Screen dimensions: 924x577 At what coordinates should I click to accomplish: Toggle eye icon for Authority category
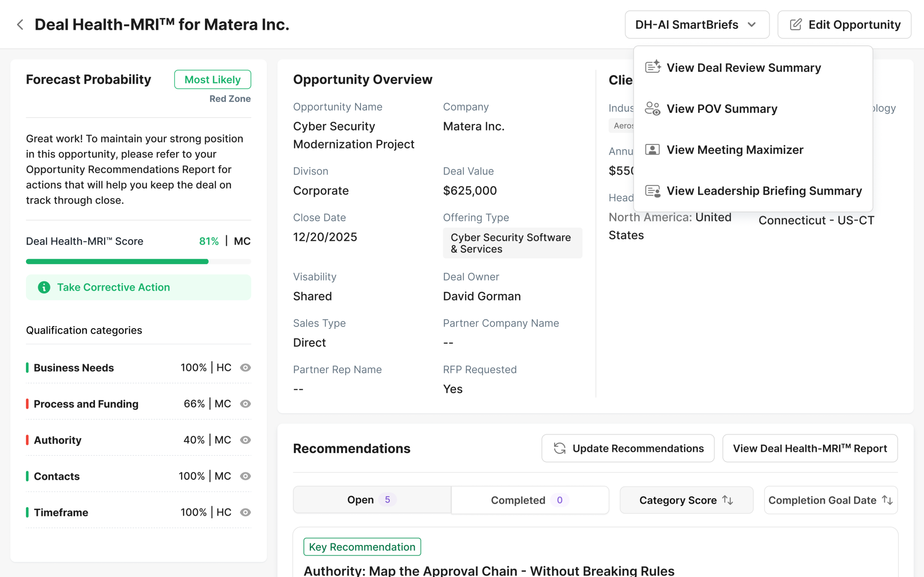245,440
